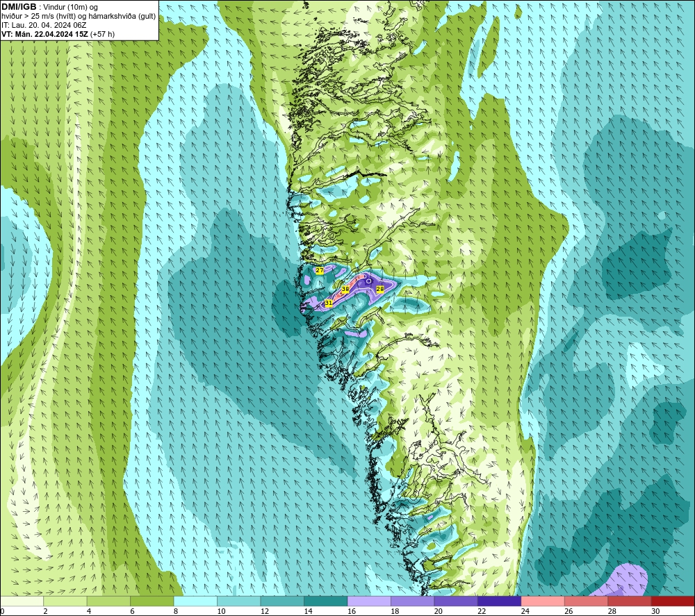This screenshot has width=695, height=616.
Task: Pick the 8–10 m/s light cyan swatch
Action: (195, 601)
